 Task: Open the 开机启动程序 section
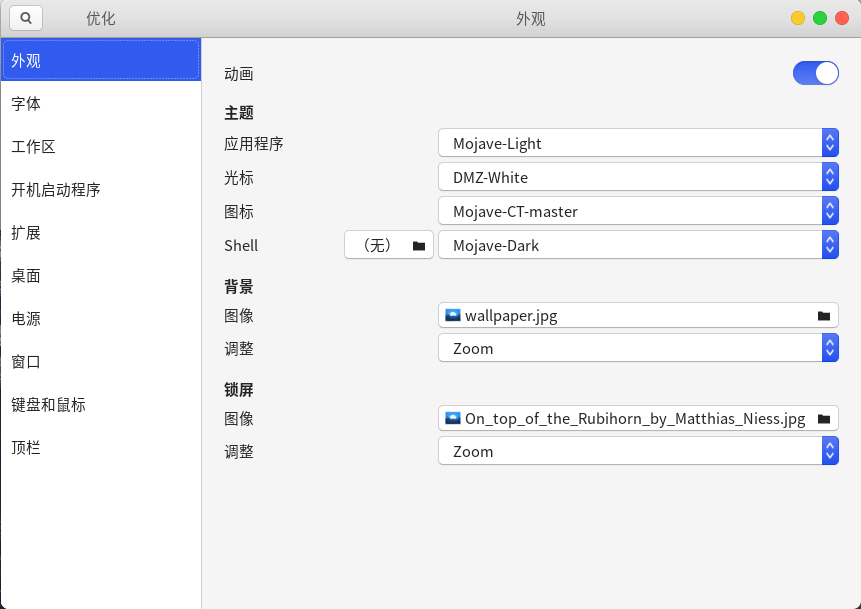tap(100, 189)
